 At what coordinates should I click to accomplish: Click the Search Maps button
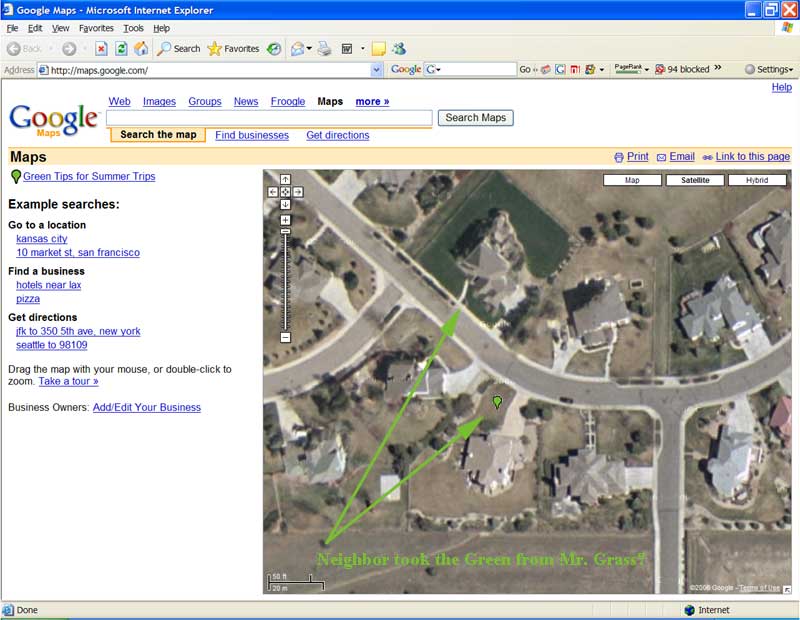pos(476,118)
